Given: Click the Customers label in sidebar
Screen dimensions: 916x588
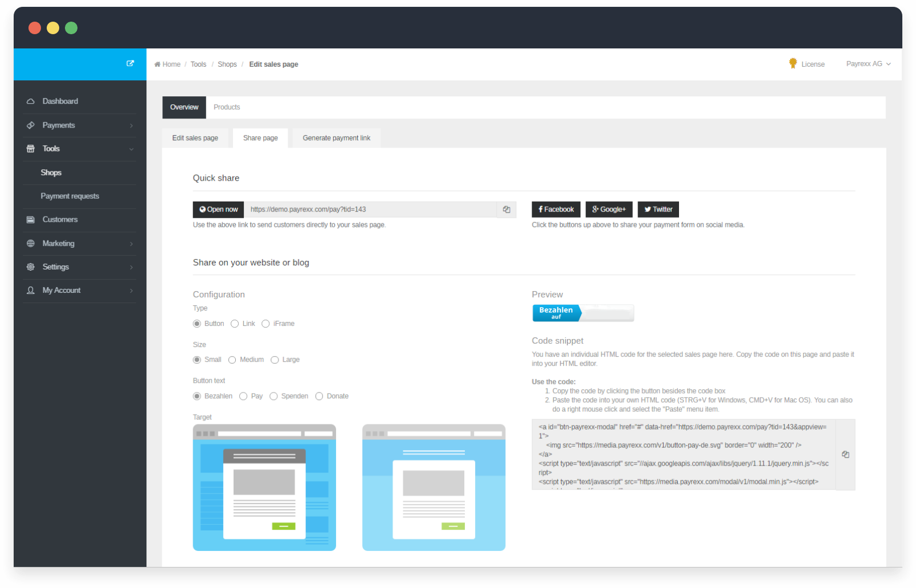Looking at the screenshot, I should (60, 220).
